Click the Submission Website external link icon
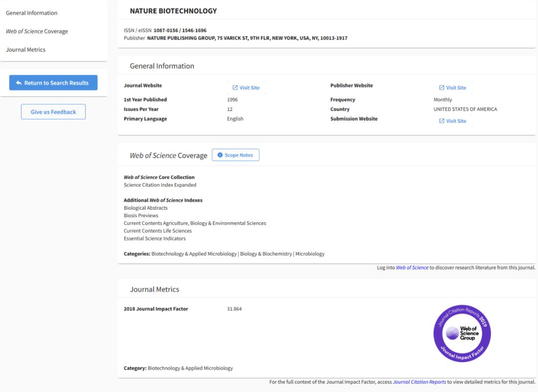Image resolution: width=538 pixels, height=392 pixels. [x=441, y=121]
